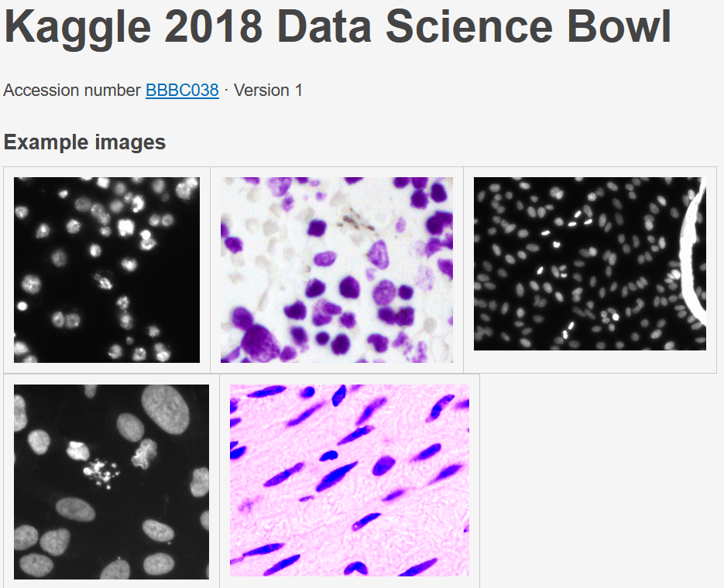The image size is (724, 588).
Task: Click the fragmented bright speckled nucleus in large-nuclei image
Action: [100, 471]
